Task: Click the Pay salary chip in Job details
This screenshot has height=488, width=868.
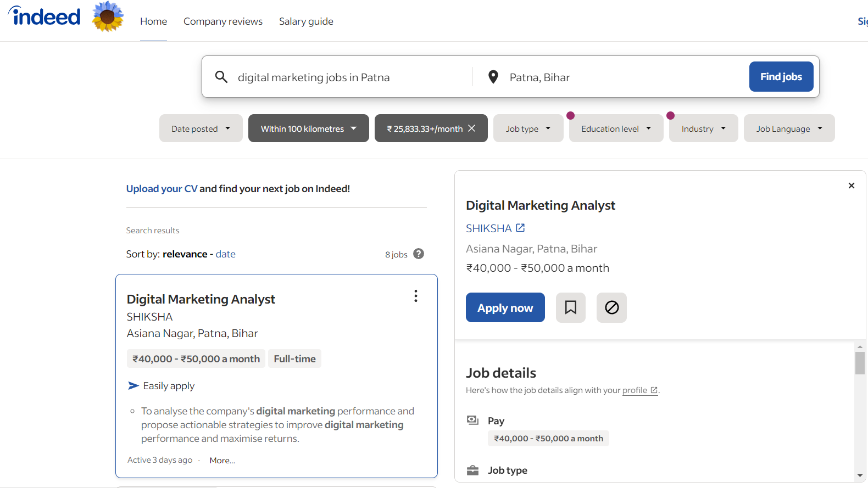Action: tap(548, 439)
